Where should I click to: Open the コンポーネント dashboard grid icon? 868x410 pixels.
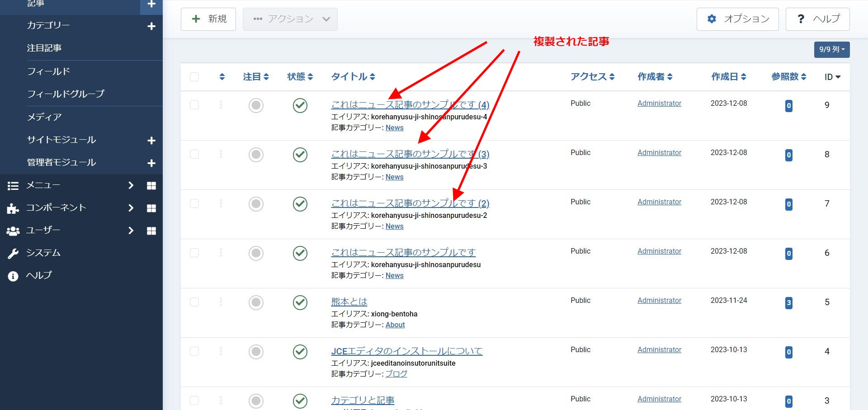coord(151,208)
